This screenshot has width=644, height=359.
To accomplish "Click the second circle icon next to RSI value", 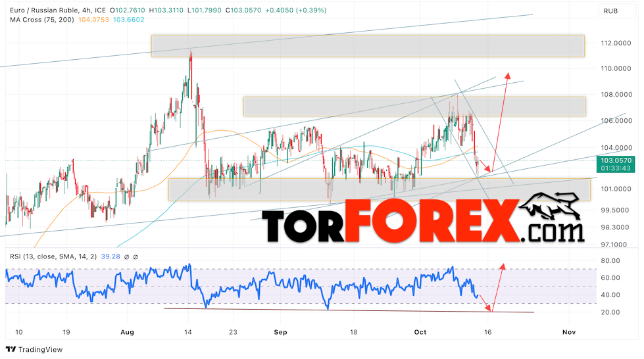I will [136, 256].
